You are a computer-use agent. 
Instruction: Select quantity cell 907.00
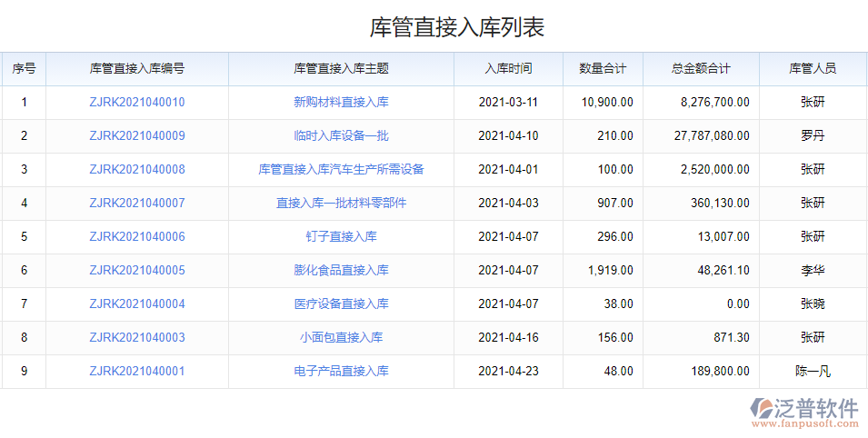603,204
